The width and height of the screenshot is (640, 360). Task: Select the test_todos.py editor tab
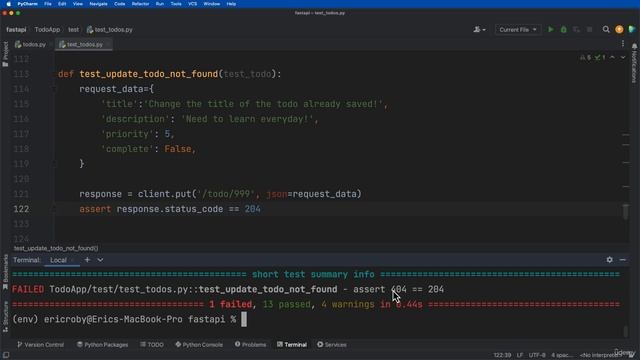pos(84,44)
